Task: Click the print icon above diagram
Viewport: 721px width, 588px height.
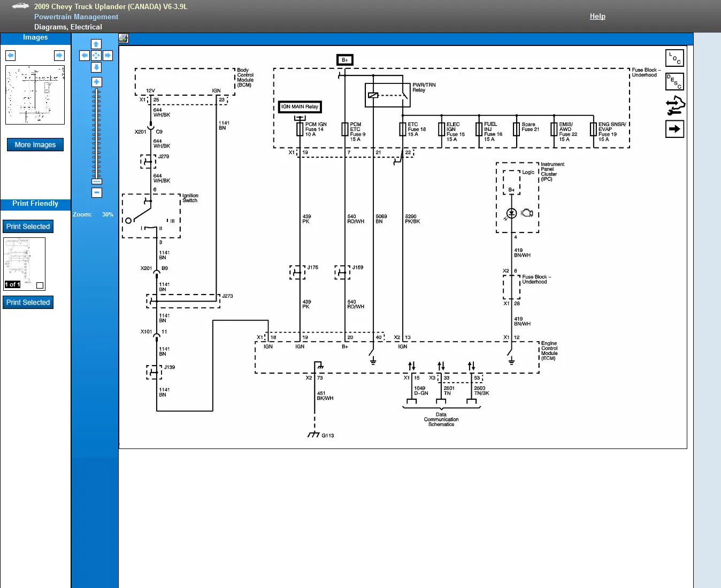Action: click(124, 38)
